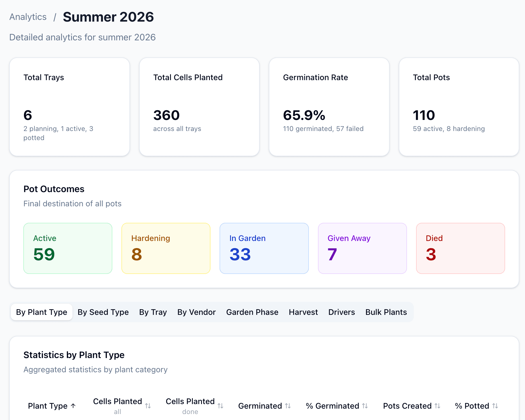Click the Pots Created column header label
The height and width of the screenshot is (420, 525).
pyautogui.click(x=407, y=406)
